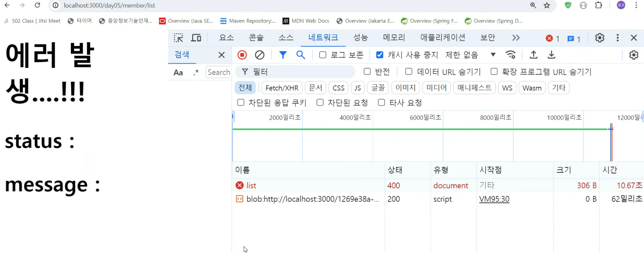Check 데이터 URL 숨기기
Viewport: 644px width, 253px height.
[409, 71]
